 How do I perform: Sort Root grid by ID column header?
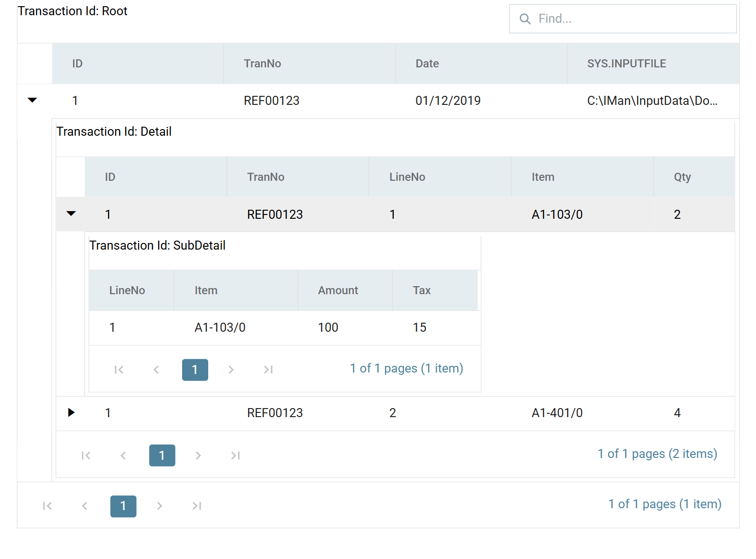click(x=138, y=64)
